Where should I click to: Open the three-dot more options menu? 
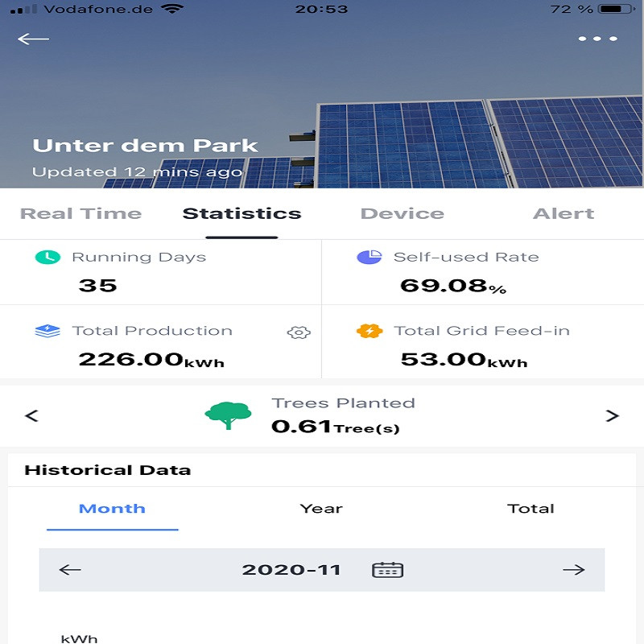tap(598, 39)
